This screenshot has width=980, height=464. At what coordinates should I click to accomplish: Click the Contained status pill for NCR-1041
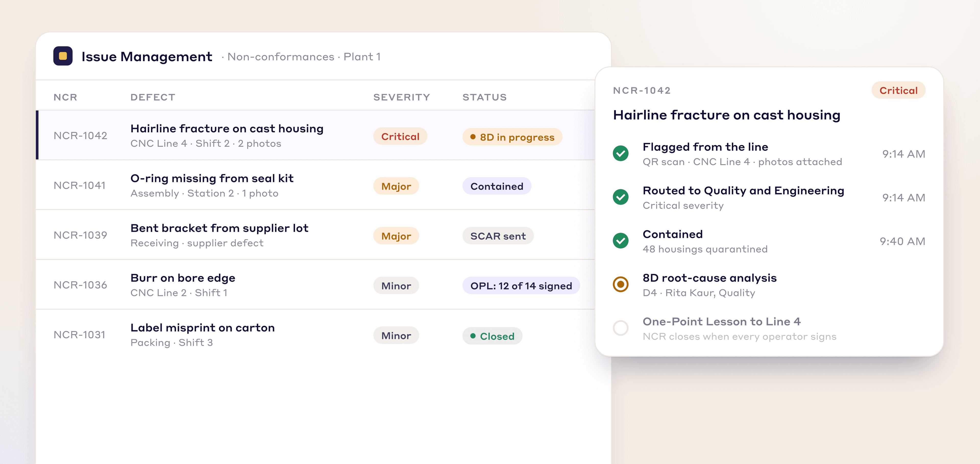[496, 186]
